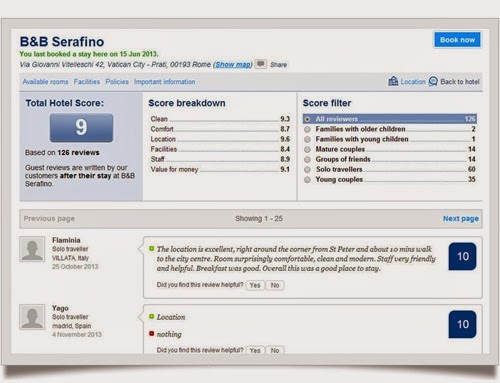Click red negative icon beside nothing
500x383 pixels.
click(x=151, y=333)
